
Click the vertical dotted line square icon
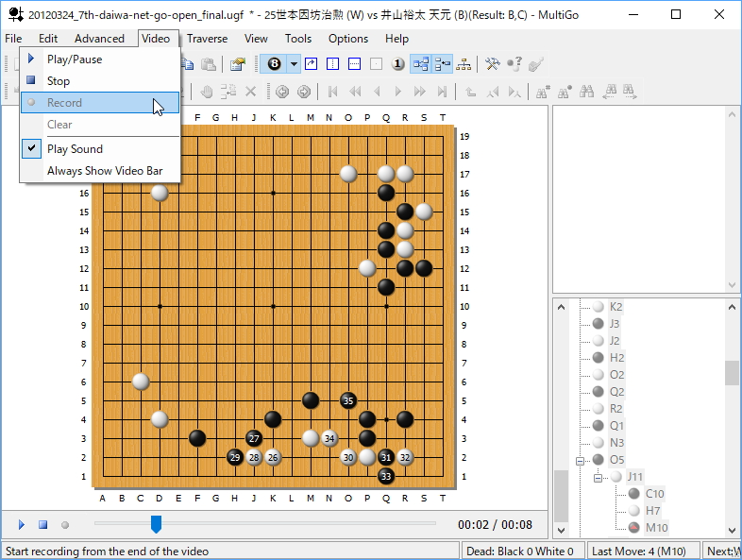tap(332, 64)
